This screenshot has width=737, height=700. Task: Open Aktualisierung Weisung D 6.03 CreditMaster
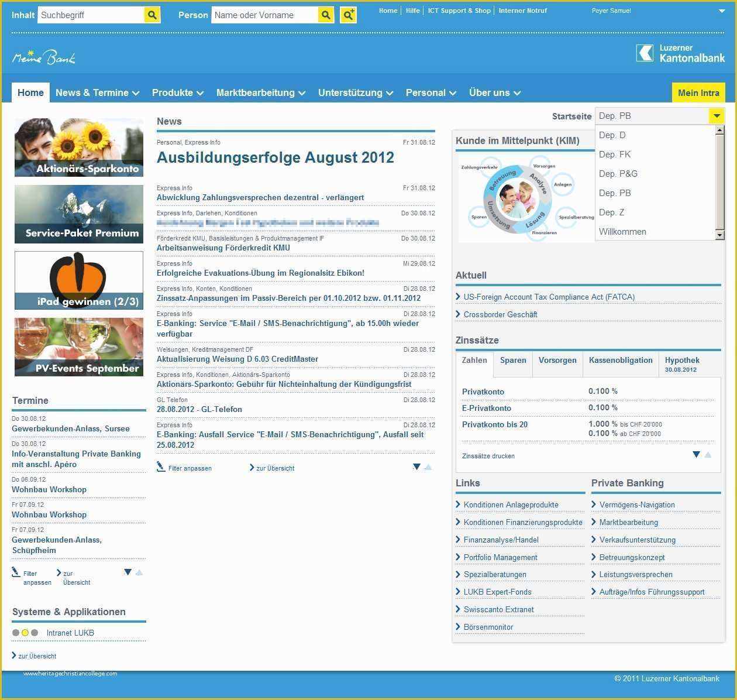(237, 359)
